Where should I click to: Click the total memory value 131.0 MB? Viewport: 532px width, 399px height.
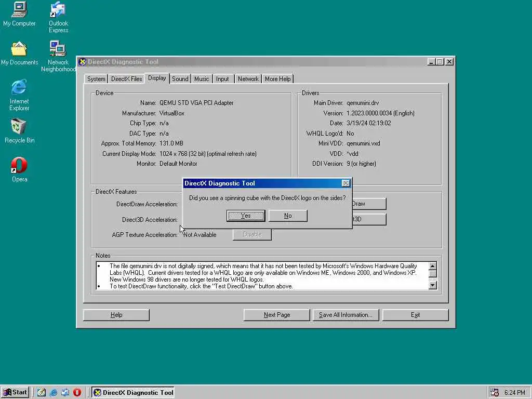point(171,143)
